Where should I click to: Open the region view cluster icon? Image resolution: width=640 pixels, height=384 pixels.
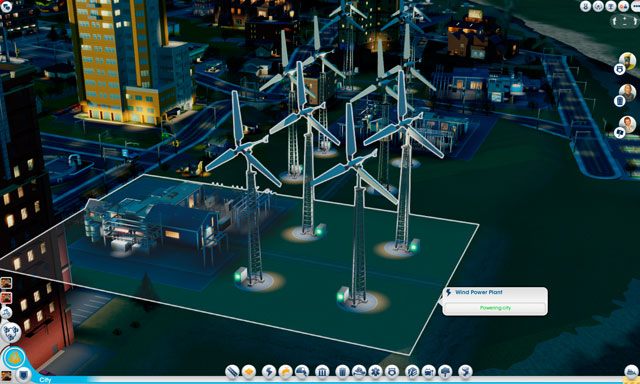coord(11,332)
